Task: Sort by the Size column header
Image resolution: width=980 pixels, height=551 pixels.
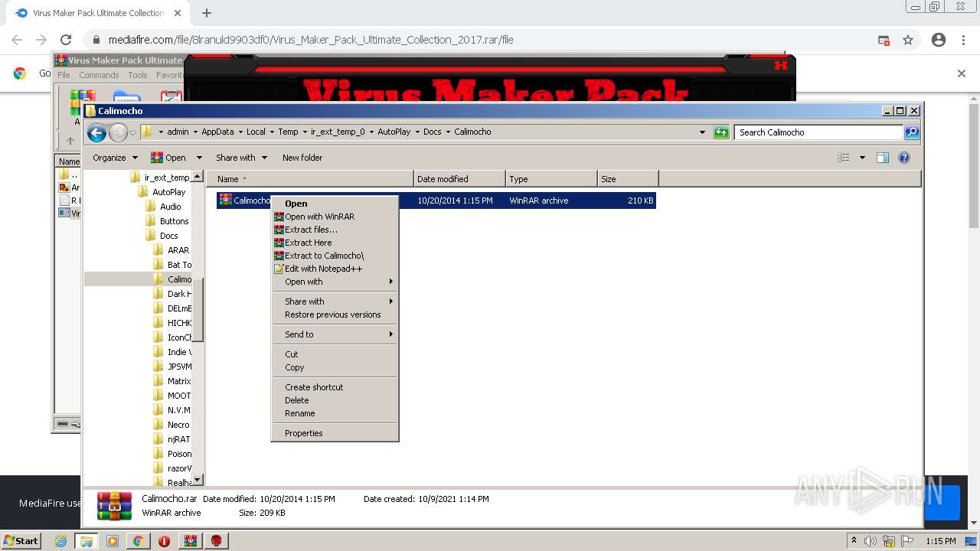Action: coord(628,179)
